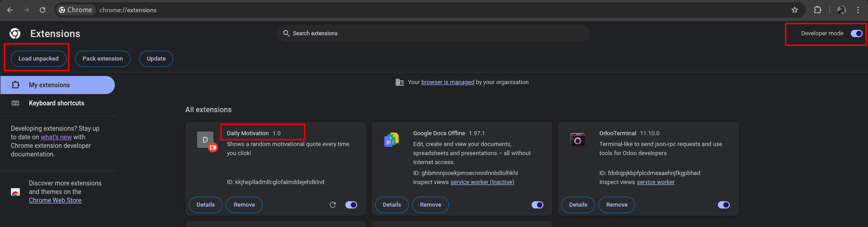The image size is (868, 227).
Task: Select My extensions in the sidebar
Action: tap(57, 85)
